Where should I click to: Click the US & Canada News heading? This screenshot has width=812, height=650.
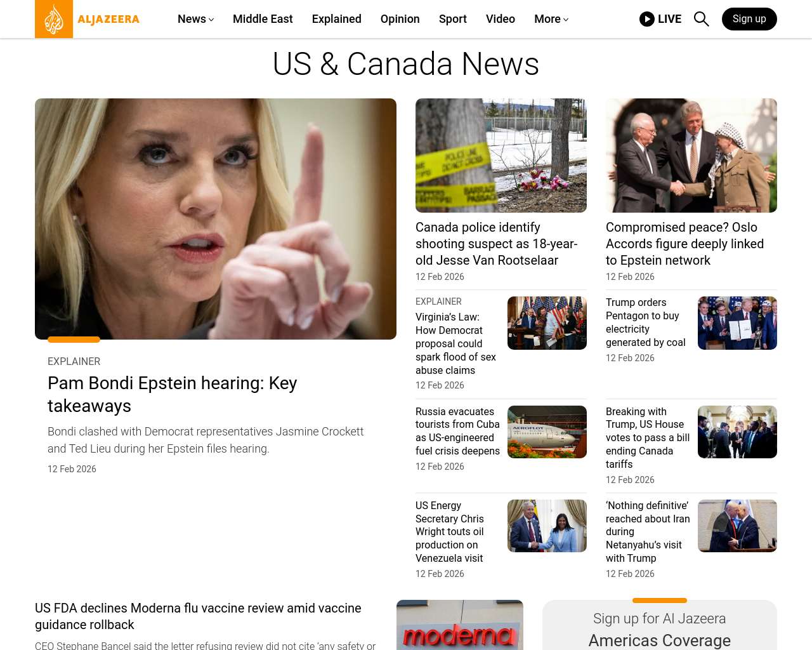pos(406,64)
